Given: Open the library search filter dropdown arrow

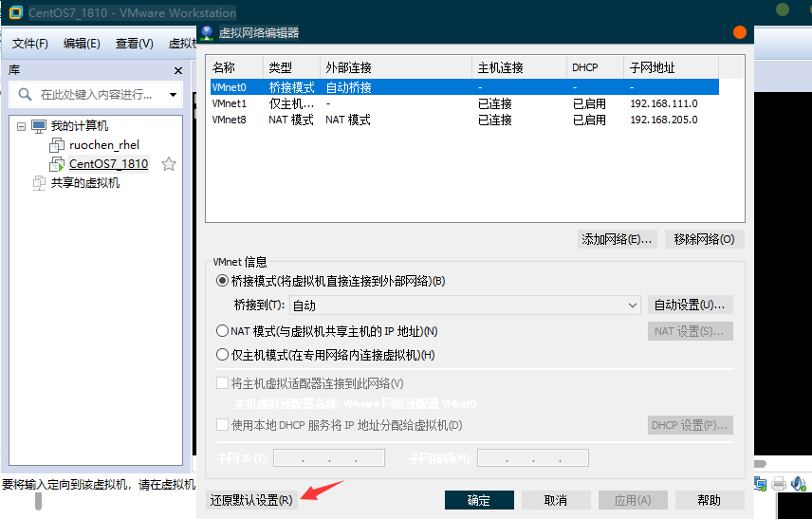Looking at the screenshot, I should click(173, 95).
